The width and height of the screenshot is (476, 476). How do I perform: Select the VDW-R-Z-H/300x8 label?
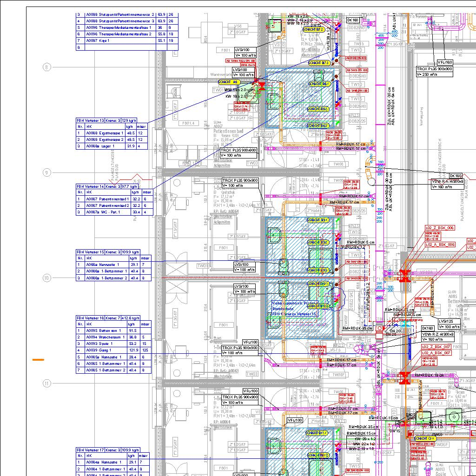click(438, 334)
